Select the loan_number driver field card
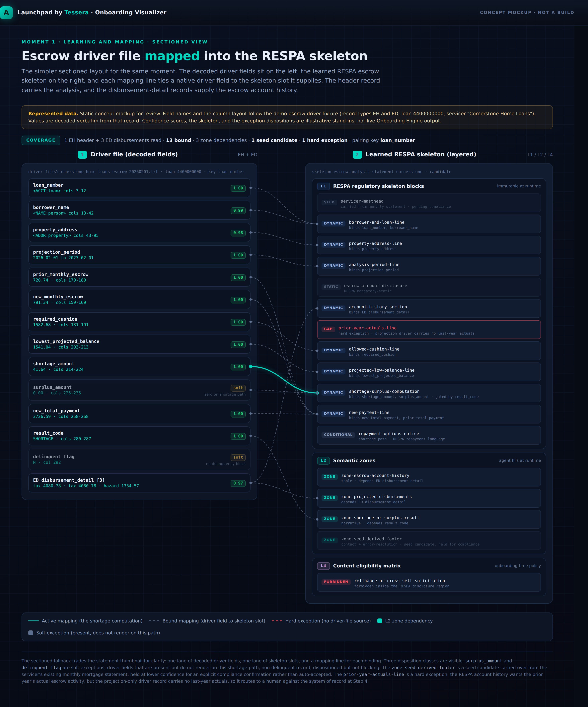The height and width of the screenshot is (707, 588). click(x=139, y=188)
